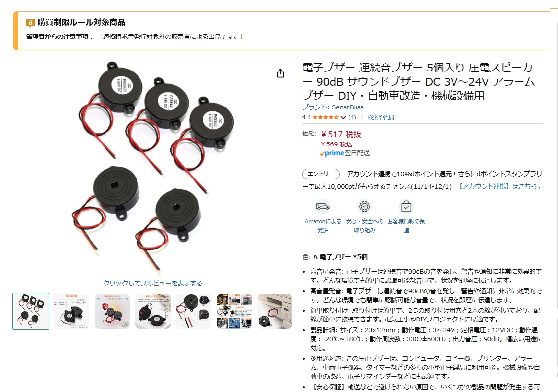Open the (4) reviews count link

coord(352,117)
